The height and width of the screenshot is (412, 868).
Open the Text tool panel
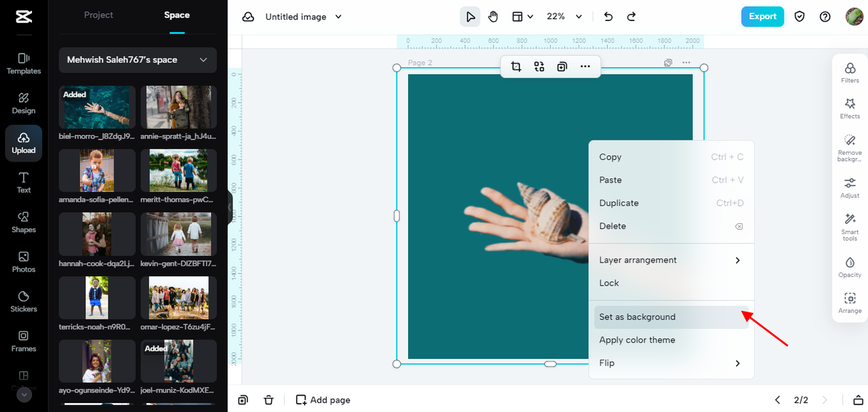pyautogui.click(x=24, y=183)
